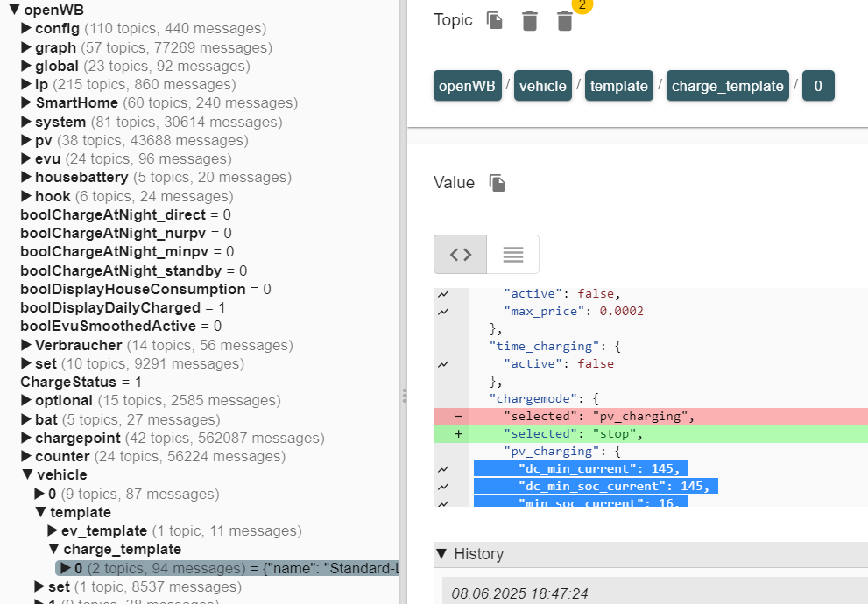
Task: Expand the Verbraucher topic node
Action: [x=26, y=345]
